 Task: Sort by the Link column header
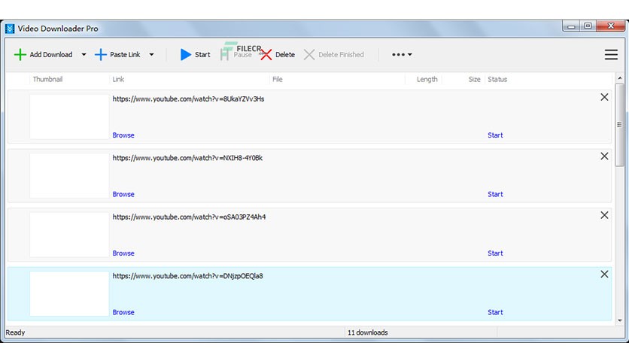(x=118, y=80)
